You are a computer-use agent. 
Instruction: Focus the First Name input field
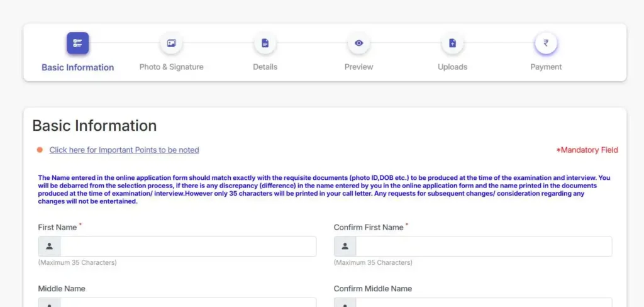coord(188,246)
